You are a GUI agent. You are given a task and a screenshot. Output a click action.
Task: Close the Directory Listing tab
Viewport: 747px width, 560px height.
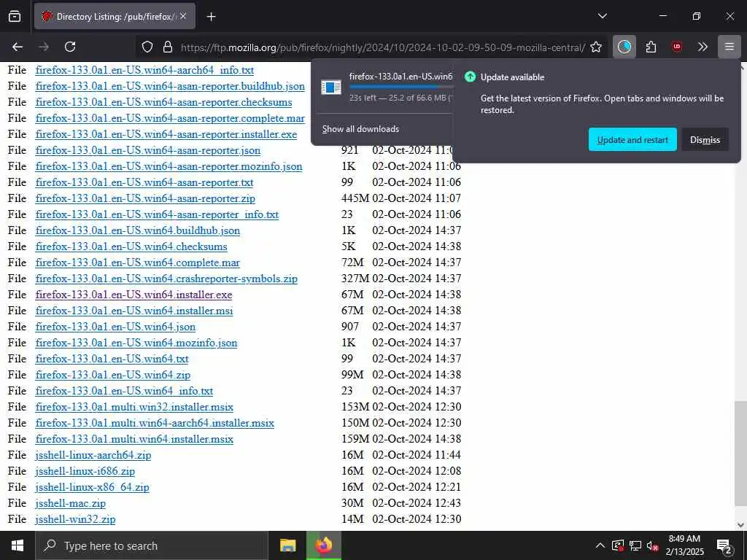coord(183,16)
